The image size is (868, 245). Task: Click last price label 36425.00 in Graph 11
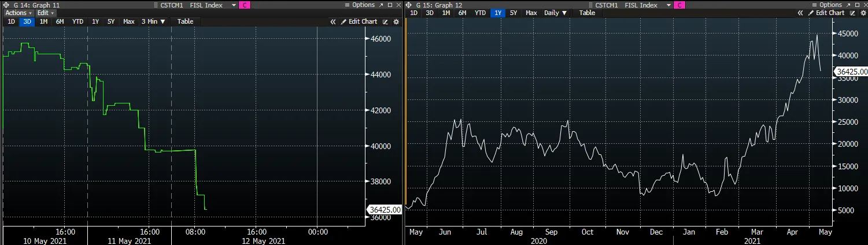click(x=384, y=210)
